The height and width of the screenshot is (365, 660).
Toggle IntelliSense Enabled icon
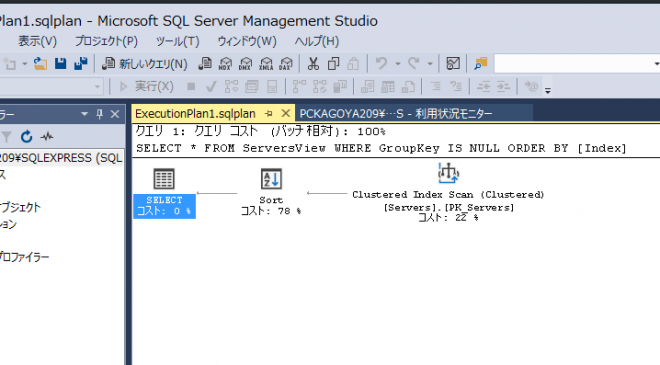[x=272, y=87]
